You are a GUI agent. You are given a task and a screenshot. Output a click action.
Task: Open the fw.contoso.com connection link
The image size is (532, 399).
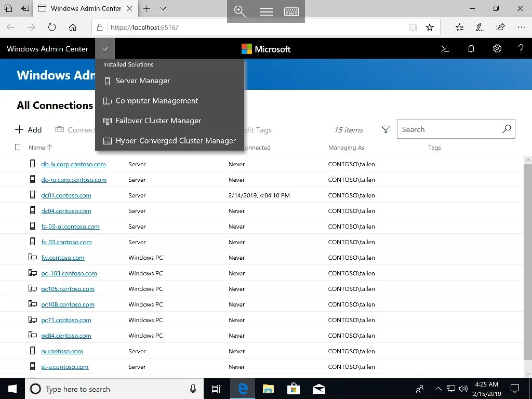62,257
